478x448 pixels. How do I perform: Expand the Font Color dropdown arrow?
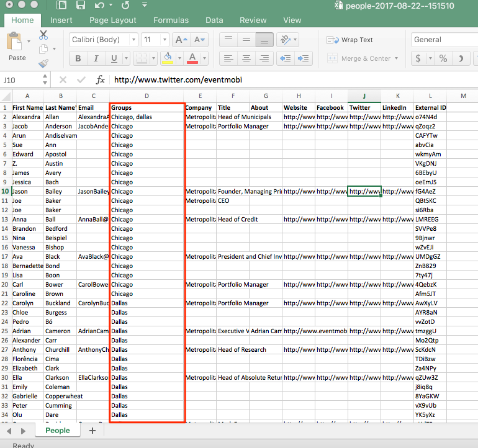[204, 58]
